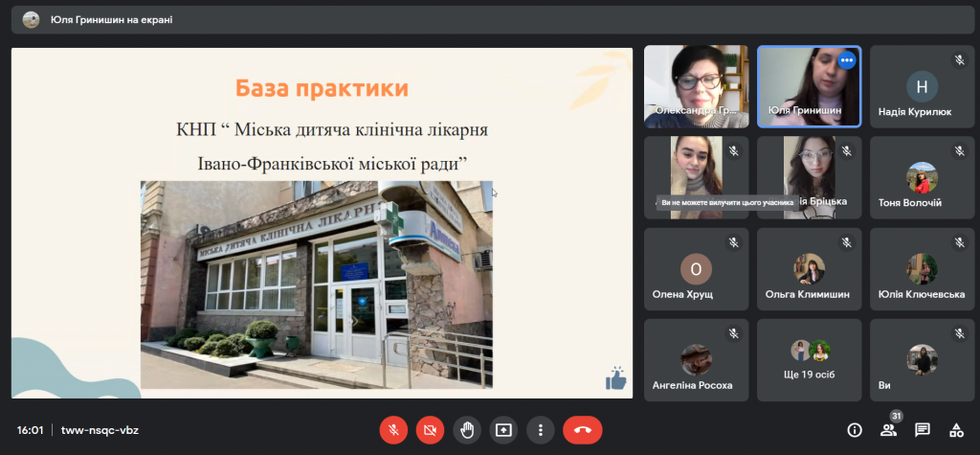Click the muted mic icon on Тоня Волочій's tile
980x455 pixels.
click(x=959, y=151)
